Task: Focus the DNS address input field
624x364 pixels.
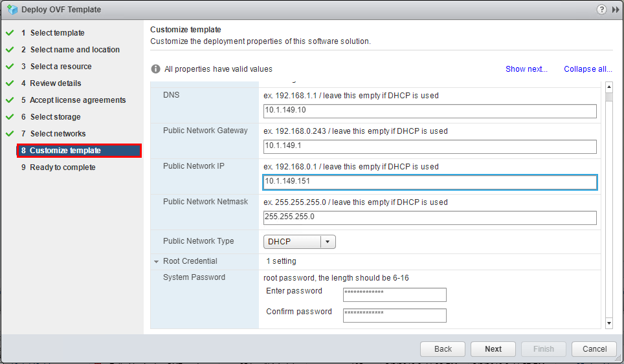Action: (x=429, y=111)
